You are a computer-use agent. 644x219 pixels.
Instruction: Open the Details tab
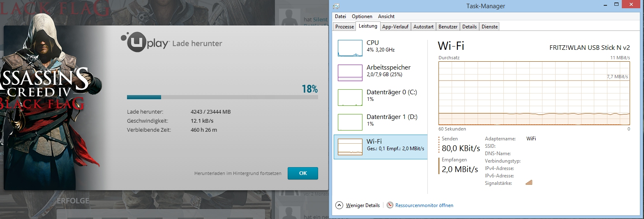tap(469, 27)
